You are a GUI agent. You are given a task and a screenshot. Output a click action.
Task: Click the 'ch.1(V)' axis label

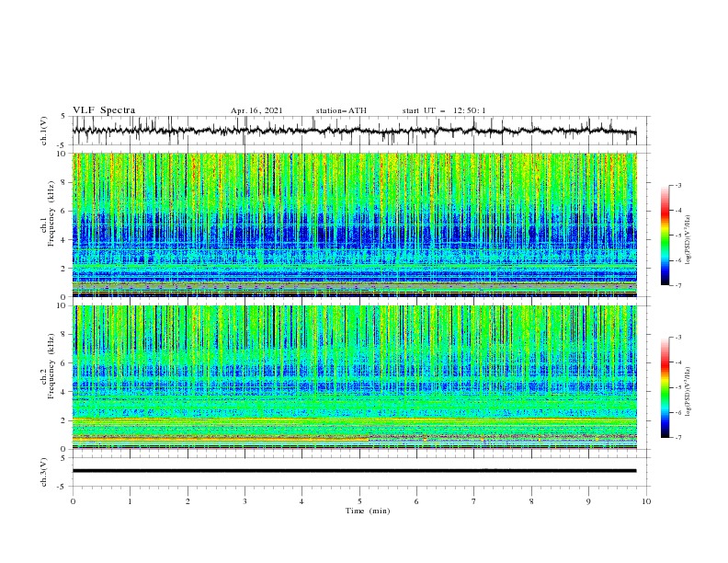(44, 131)
